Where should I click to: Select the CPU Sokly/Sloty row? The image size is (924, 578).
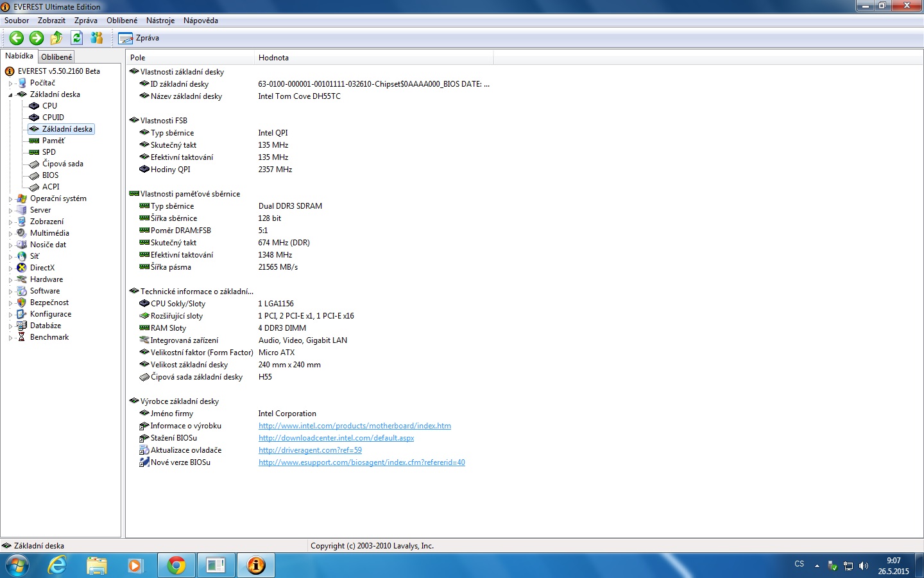point(311,304)
